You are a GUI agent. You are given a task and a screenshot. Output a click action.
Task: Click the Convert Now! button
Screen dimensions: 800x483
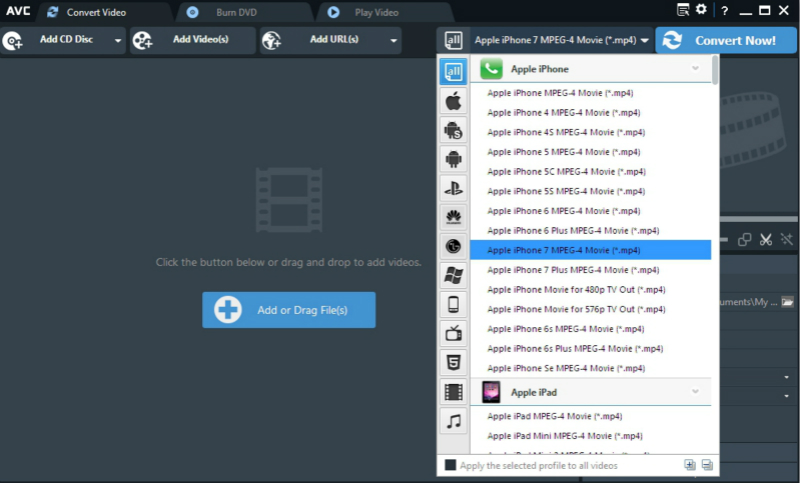(x=726, y=40)
